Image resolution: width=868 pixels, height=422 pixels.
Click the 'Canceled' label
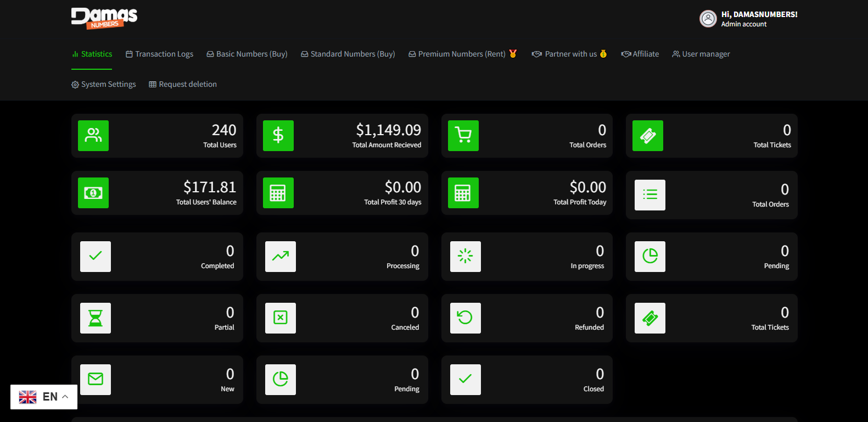(x=405, y=327)
